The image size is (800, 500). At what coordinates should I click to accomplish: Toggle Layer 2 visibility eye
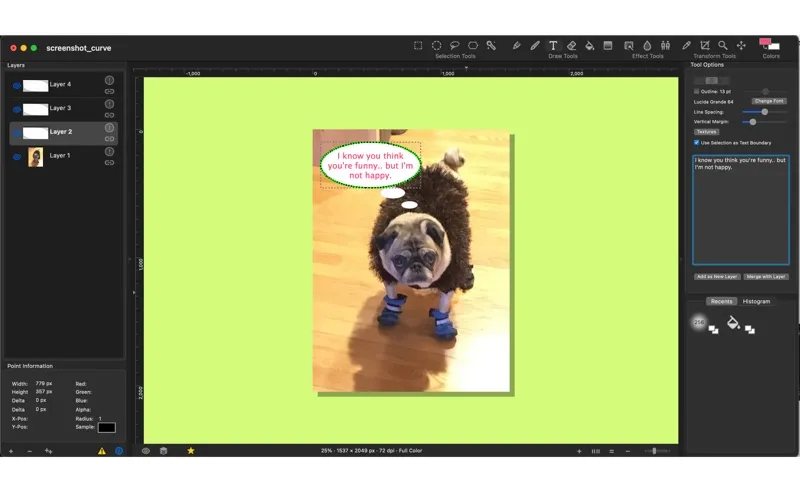17,133
